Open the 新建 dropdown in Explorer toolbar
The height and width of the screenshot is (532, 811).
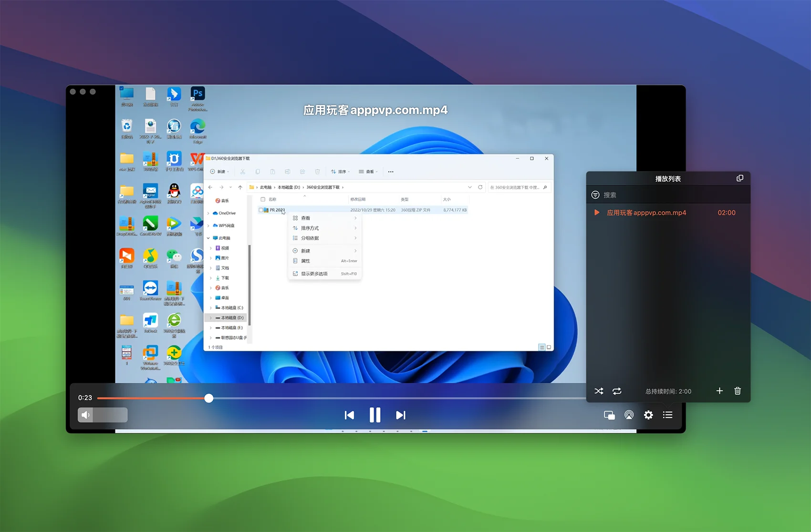220,172
